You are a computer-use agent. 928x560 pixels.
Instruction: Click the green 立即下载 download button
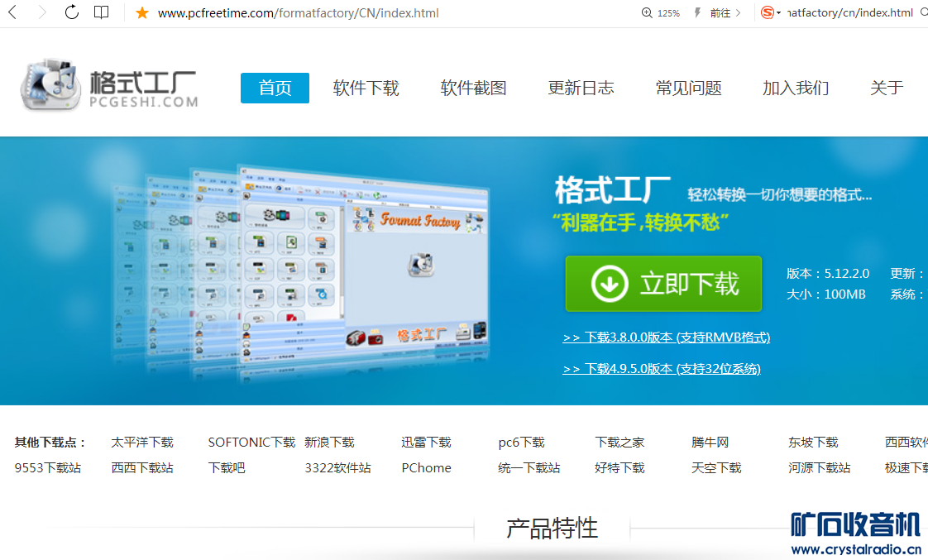click(x=663, y=284)
